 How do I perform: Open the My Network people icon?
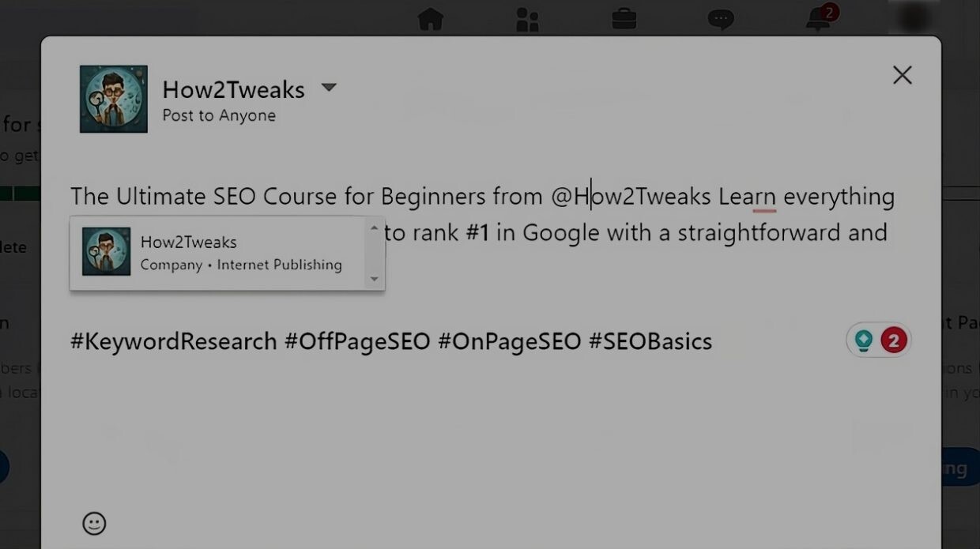click(527, 19)
